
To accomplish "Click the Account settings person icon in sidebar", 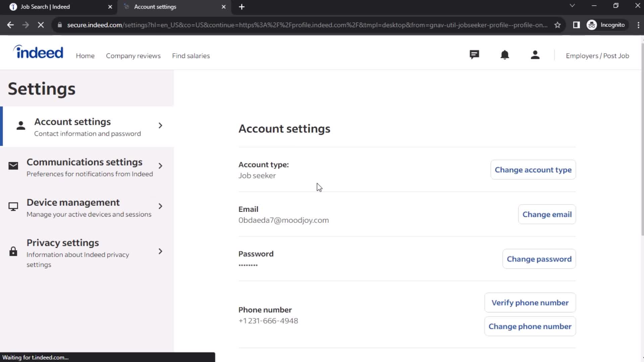I will [x=21, y=126].
